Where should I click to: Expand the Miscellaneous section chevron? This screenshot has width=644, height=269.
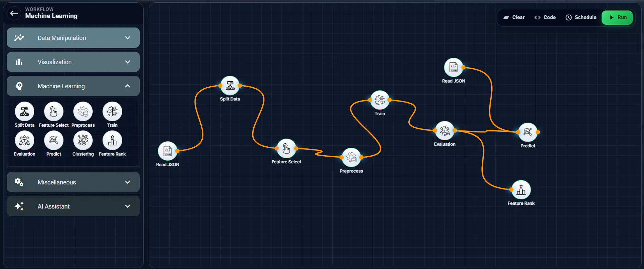click(x=128, y=182)
